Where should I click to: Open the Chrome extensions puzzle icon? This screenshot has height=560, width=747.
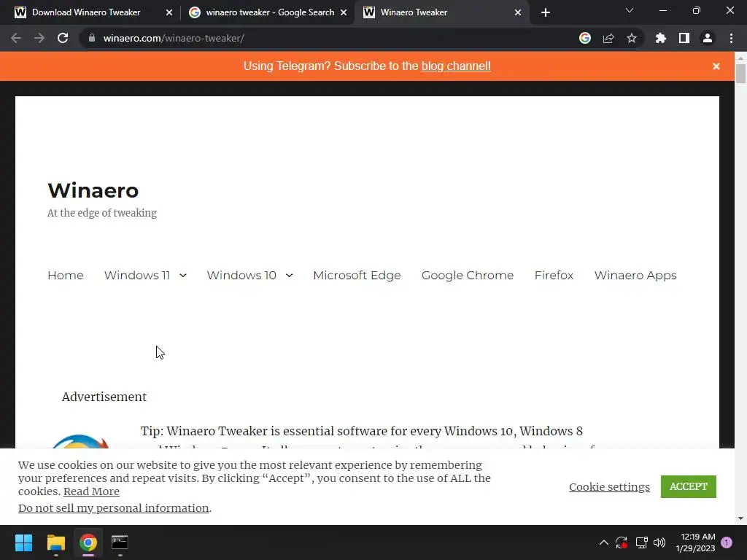tap(660, 38)
